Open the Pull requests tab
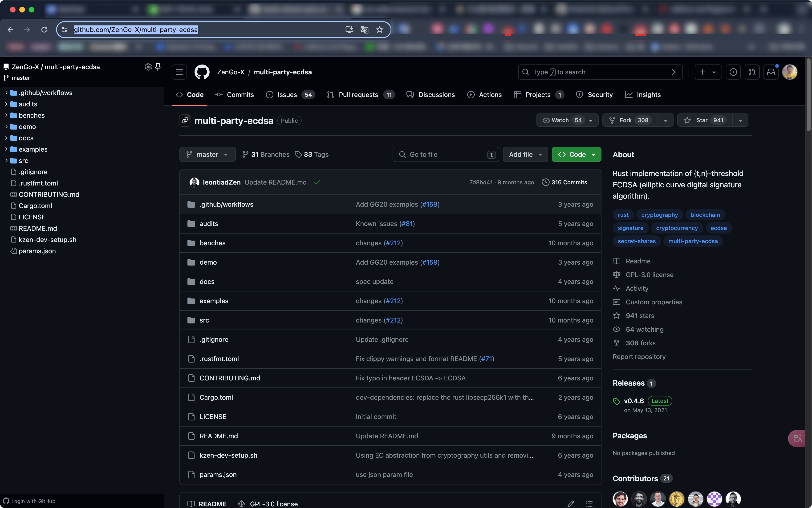The height and width of the screenshot is (508, 812). pos(361,95)
